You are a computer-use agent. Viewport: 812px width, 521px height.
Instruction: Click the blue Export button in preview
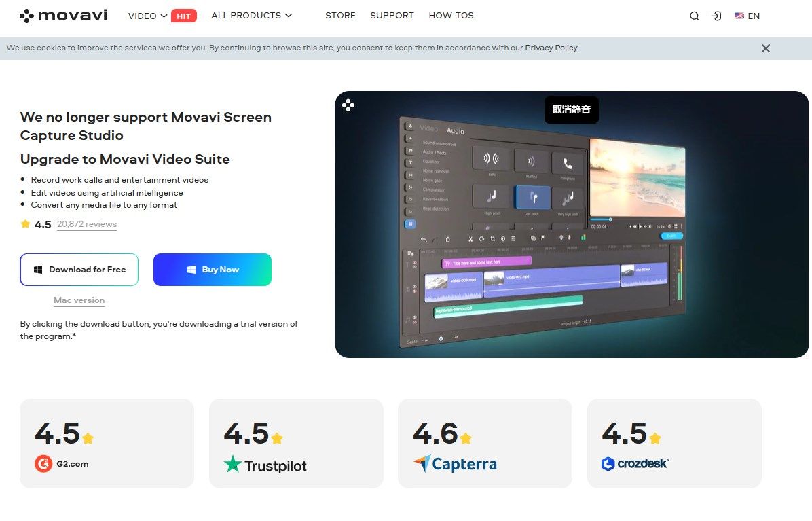[x=671, y=236]
